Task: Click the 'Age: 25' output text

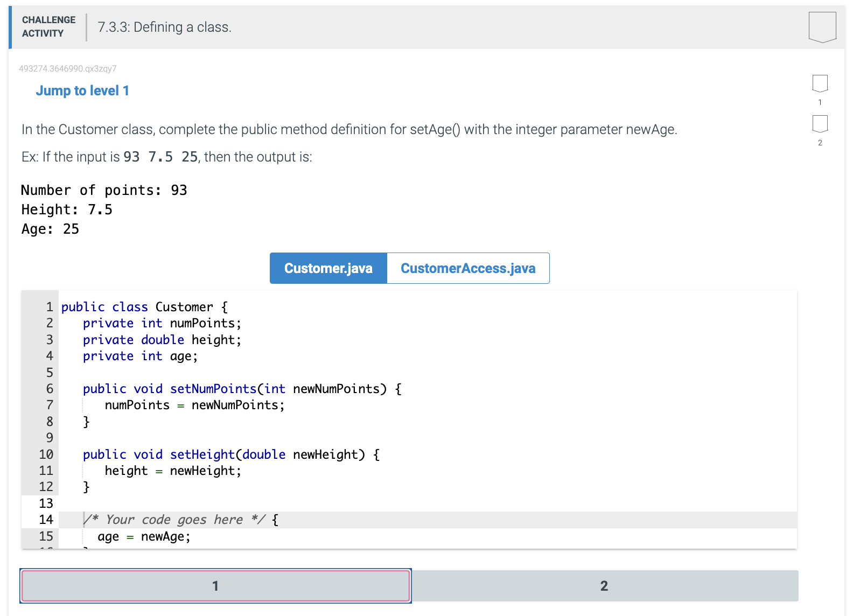Action: (50, 229)
